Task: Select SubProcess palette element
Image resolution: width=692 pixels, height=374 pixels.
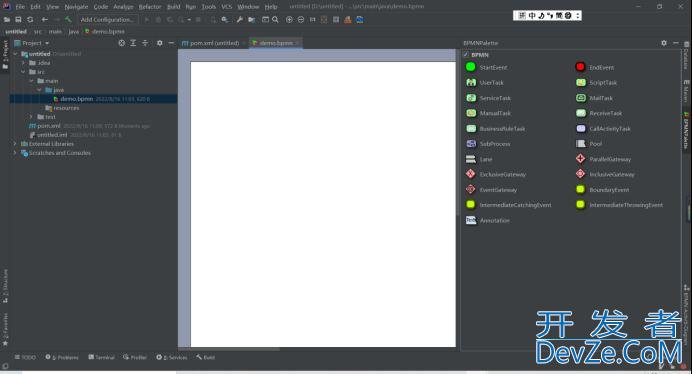Action: click(488, 144)
